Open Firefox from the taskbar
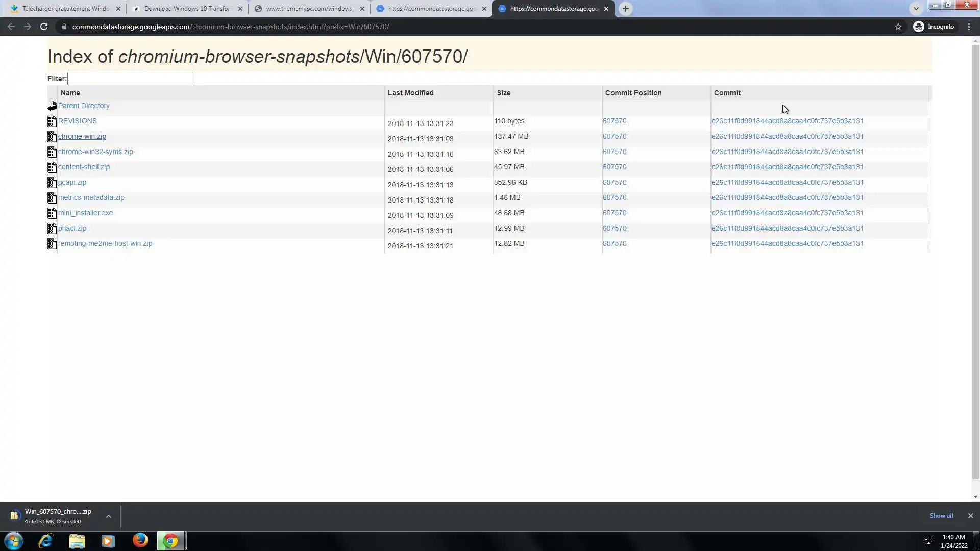 [x=140, y=540]
